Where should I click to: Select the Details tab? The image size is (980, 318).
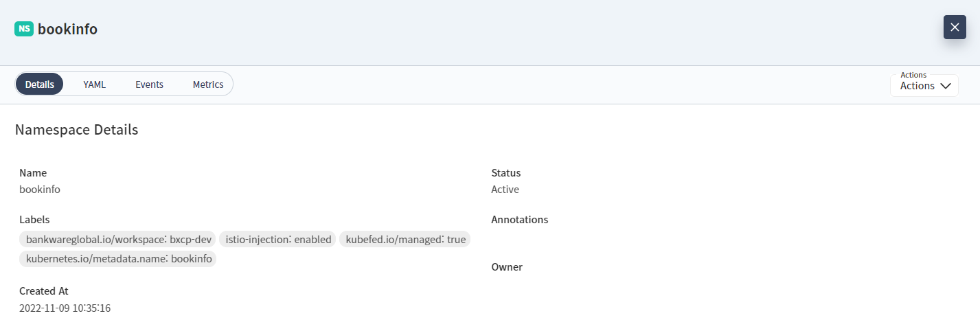coord(40,84)
